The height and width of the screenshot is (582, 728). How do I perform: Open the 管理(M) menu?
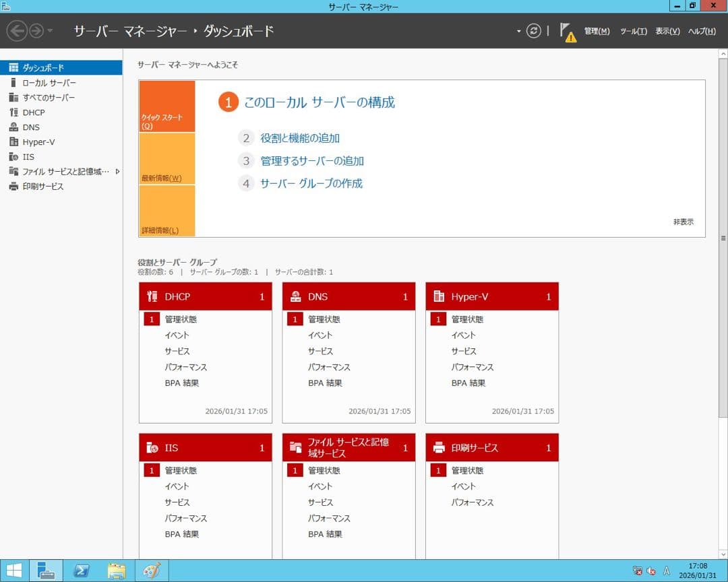click(597, 31)
